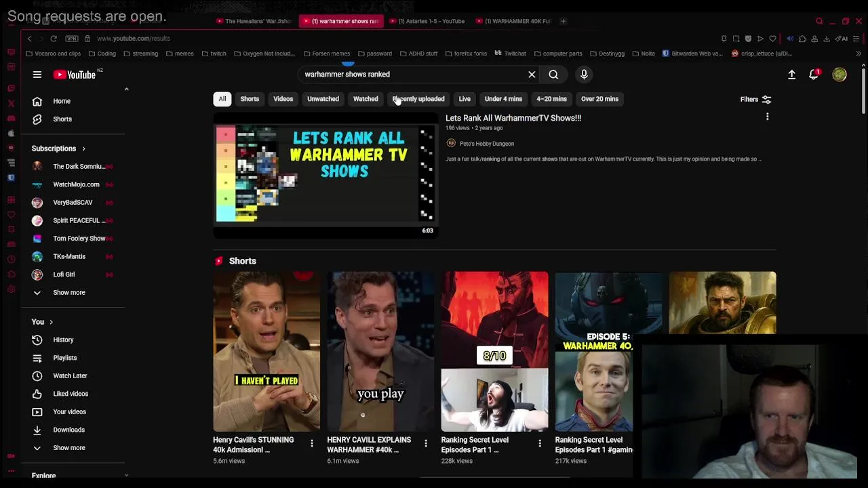Filter results by the Videos chip
This screenshot has height=488, width=868.
click(x=283, y=99)
